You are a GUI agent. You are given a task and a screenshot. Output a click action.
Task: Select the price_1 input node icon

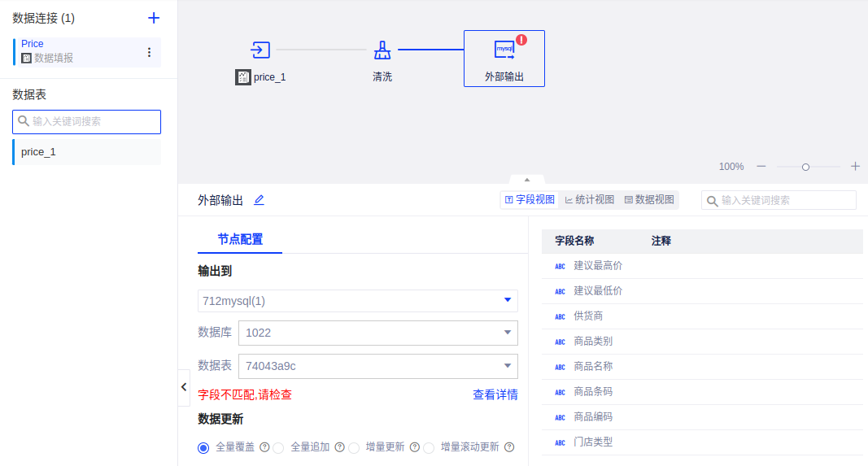pyautogui.click(x=260, y=50)
